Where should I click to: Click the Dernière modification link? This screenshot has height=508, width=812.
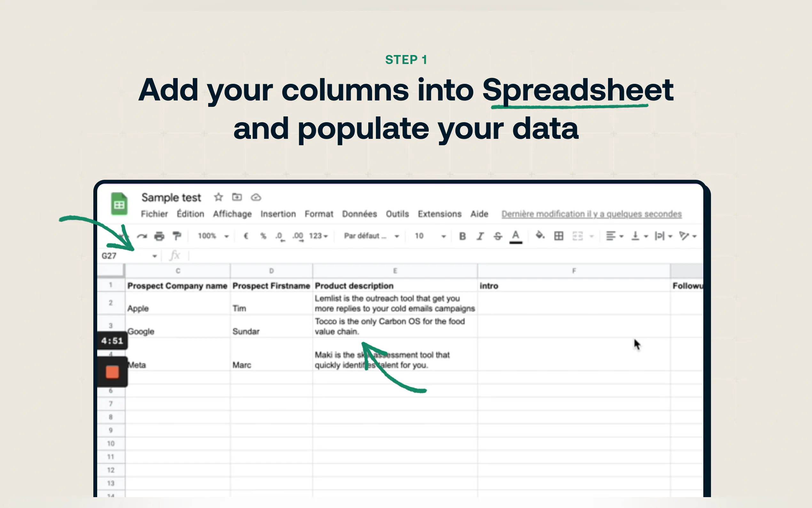(x=591, y=214)
